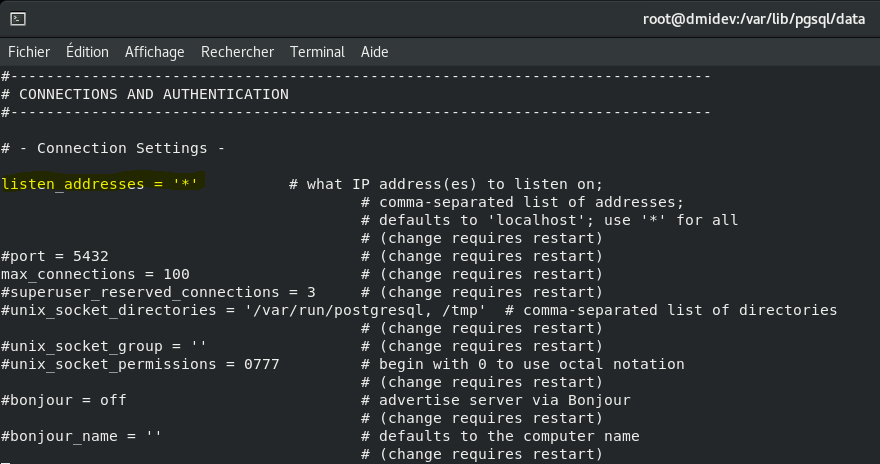The image size is (880, 464).
Task: Click the #superuser_reserved_connections setting
Action: [158, 292]
